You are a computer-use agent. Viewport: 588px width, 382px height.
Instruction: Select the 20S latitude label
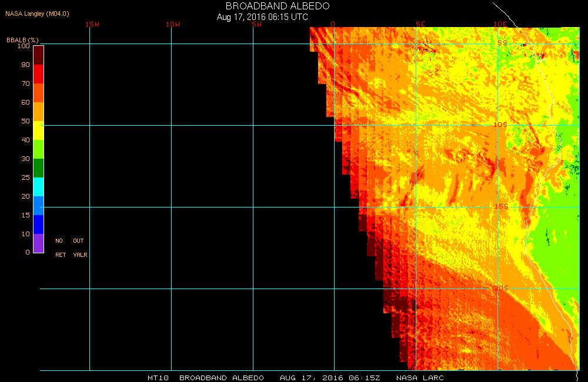500,288
